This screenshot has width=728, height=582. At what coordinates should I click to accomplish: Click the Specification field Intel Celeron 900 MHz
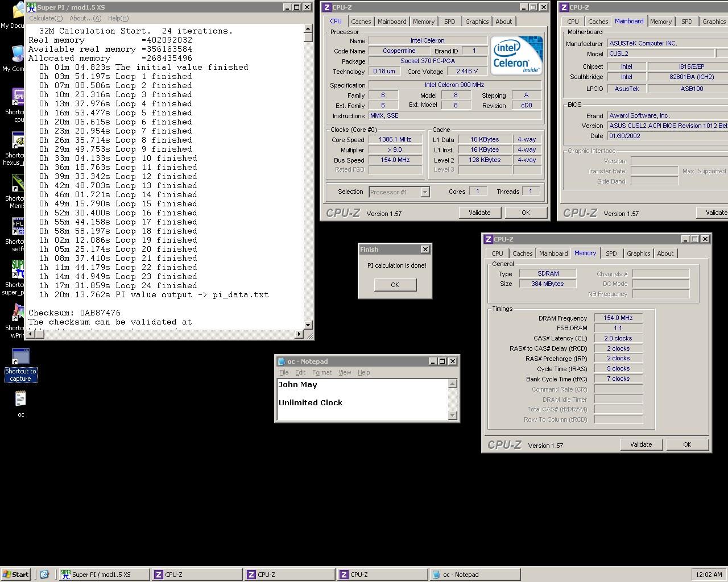coord(454,85)
